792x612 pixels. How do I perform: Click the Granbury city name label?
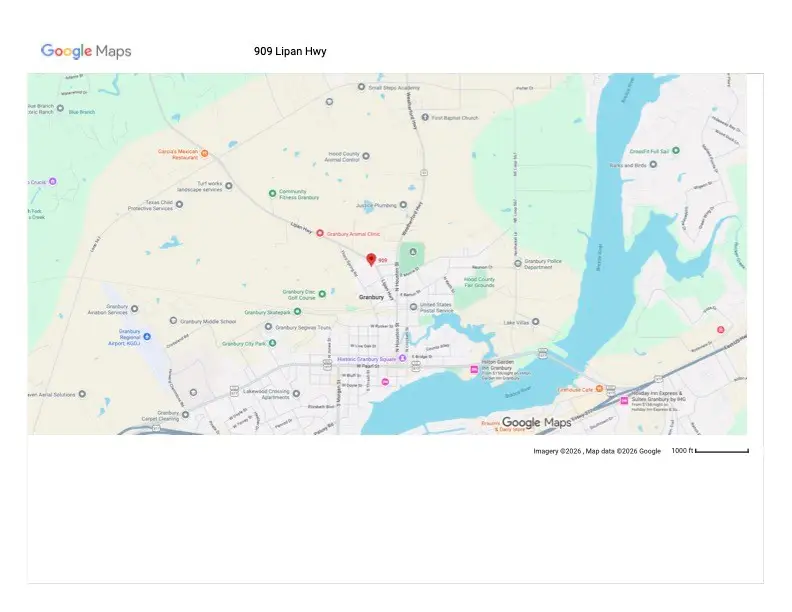point(371,297)
